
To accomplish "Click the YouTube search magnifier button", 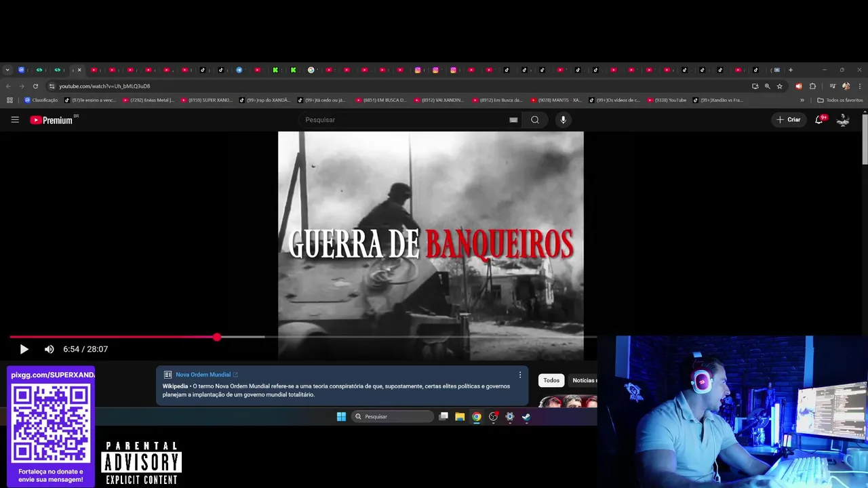I will tap(535, 120).
